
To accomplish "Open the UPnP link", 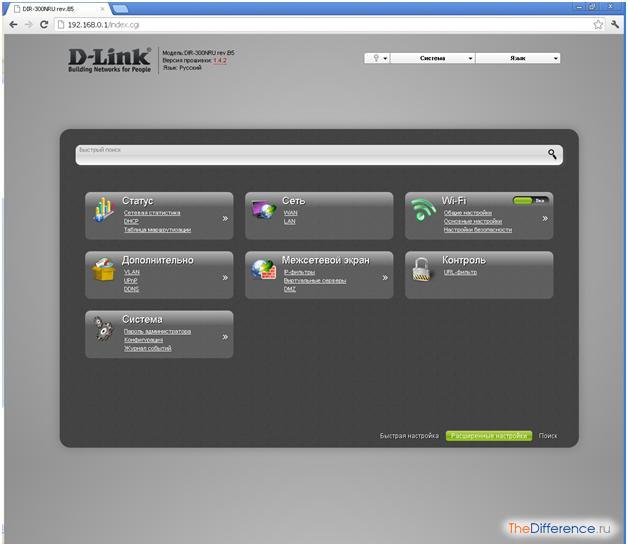I will [131, 280].
